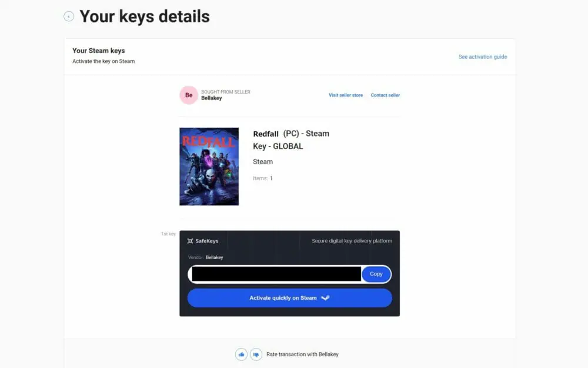Click the Redfall game cover thumbnail
Viewport: 588px width, 368px height.
click(209, 167)
